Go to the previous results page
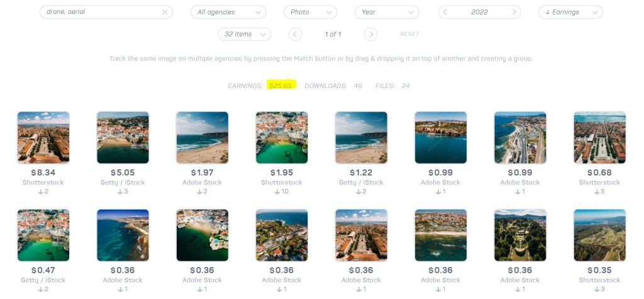 (296, 34)
